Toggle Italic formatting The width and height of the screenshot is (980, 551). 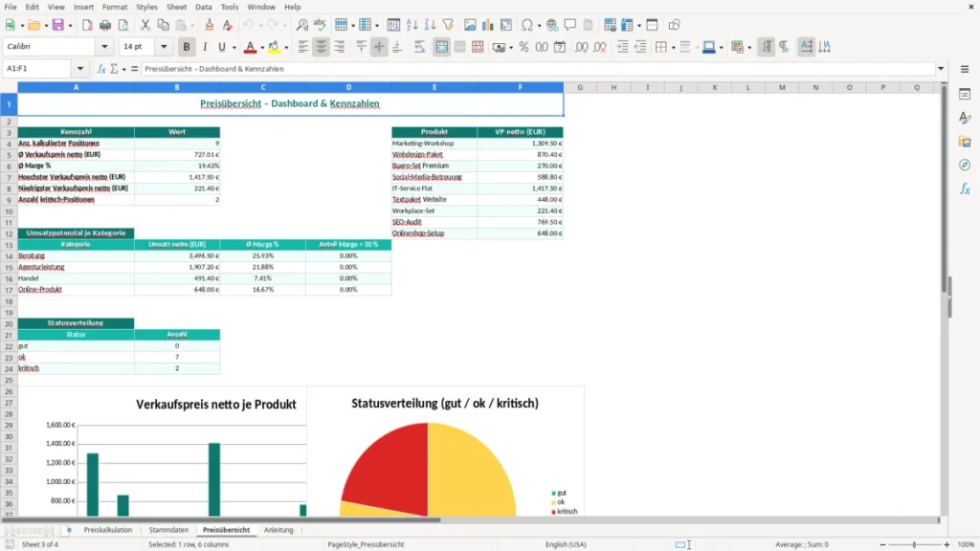205,47
